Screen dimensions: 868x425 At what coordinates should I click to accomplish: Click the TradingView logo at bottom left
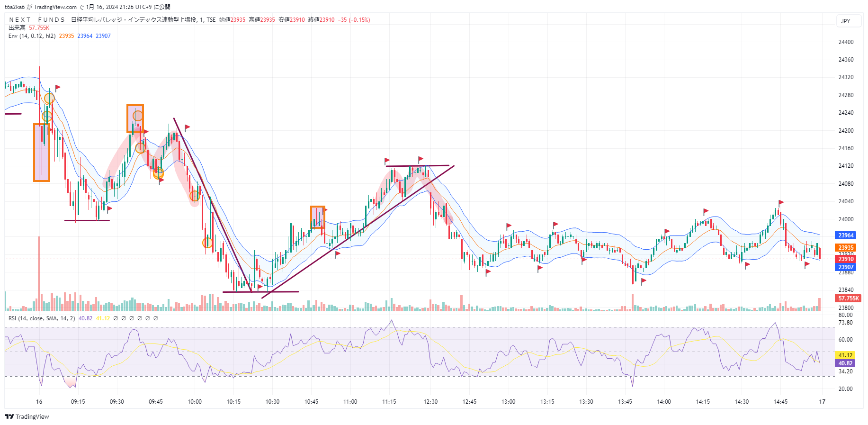[27, 416]
